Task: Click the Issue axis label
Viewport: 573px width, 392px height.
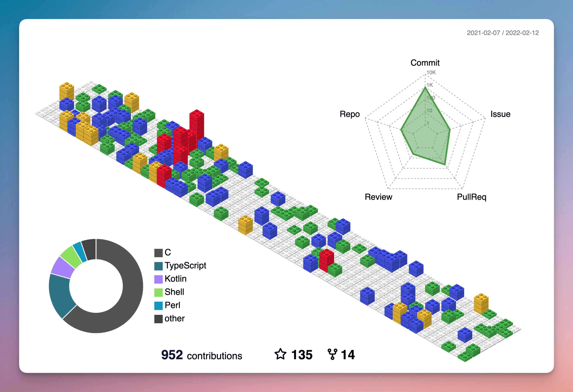Action: pos(500,114)
